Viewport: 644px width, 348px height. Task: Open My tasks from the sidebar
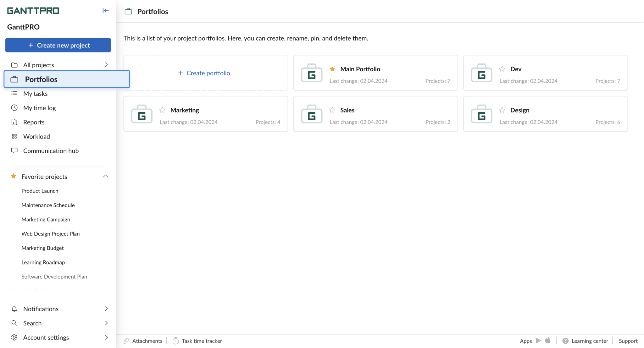[35, 93]
